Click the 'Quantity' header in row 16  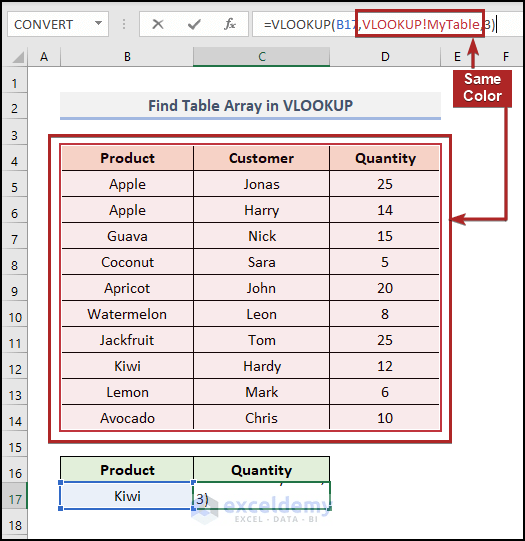[261, 470]
